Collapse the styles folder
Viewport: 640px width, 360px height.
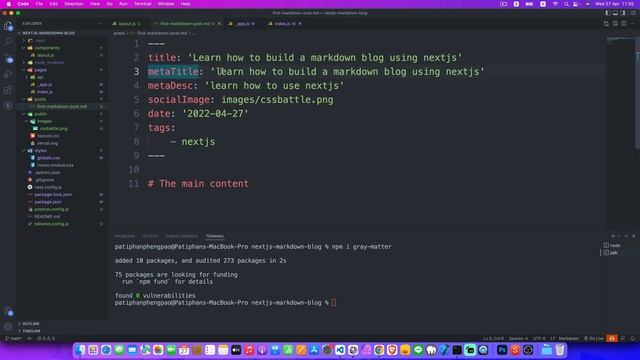point(40,151)
